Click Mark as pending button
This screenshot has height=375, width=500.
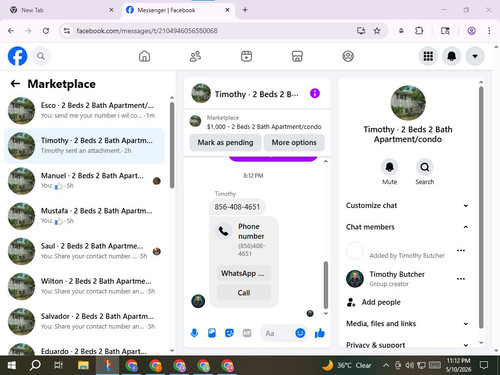[x=225, y=142]
